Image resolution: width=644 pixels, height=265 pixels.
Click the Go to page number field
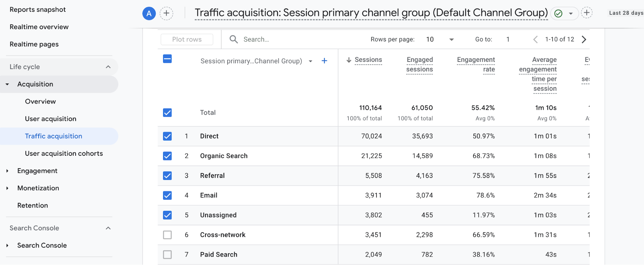pos(508,39)
